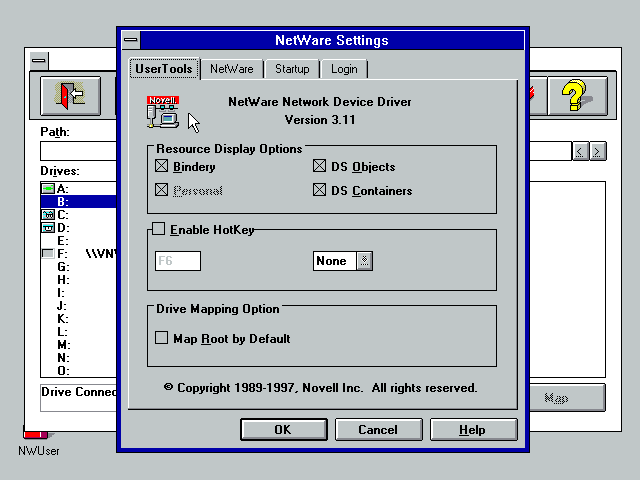Select the C: hard drive icon
This screenshot has width=640, height=480.
point(48,215)
